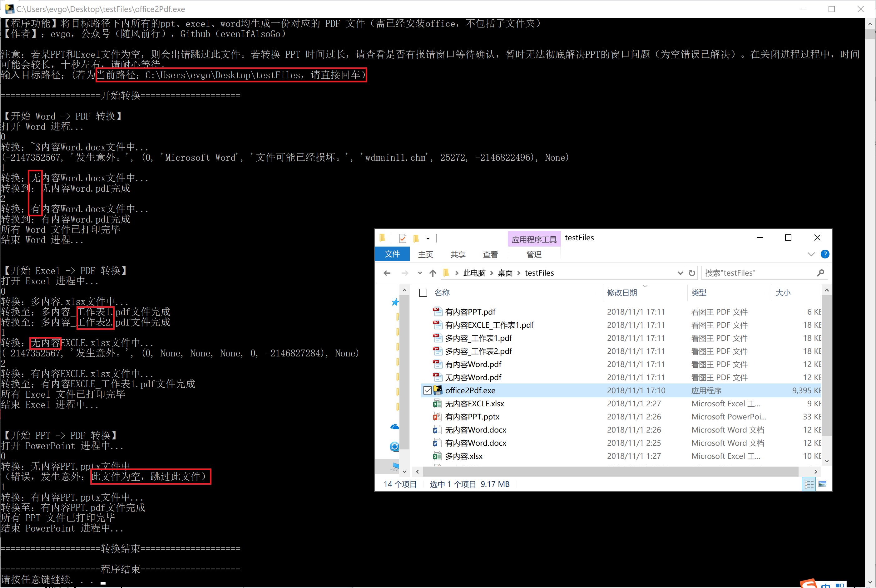Click the search testFiles input box
Screen dimensions: 876x588
758,273
